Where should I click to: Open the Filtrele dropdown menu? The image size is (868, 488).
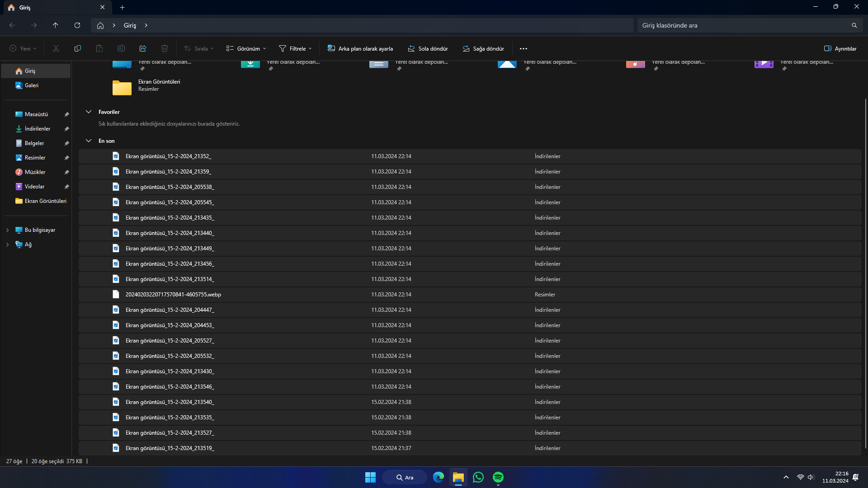[x=296, y=48]
